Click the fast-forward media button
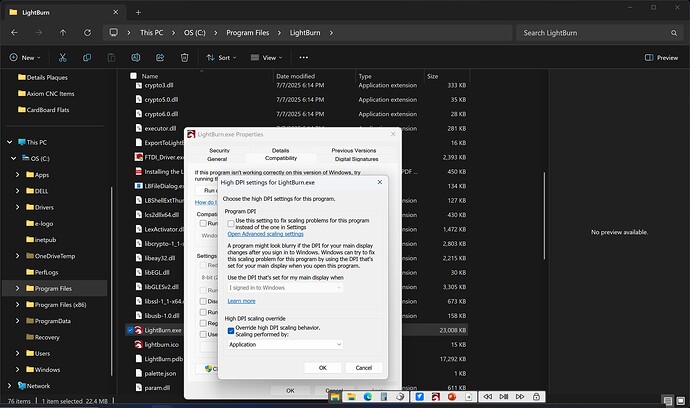690x408 pixels. tap(520, 397)
